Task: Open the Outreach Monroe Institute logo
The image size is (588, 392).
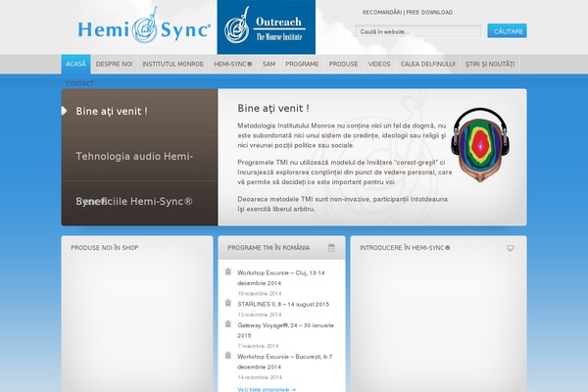Action: (x=266, y=28)
